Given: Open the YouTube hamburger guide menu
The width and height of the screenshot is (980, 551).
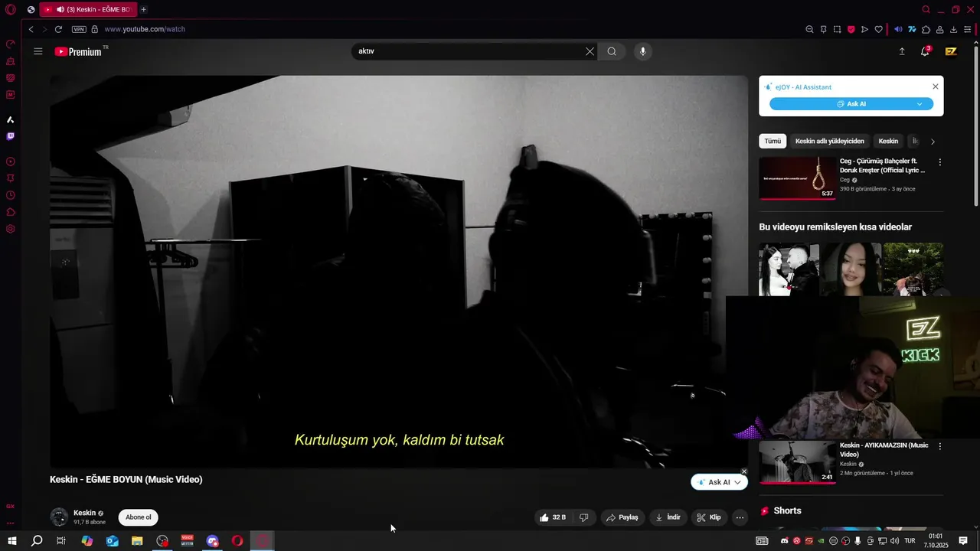Looking at the screenshot, I should (38, 51).
